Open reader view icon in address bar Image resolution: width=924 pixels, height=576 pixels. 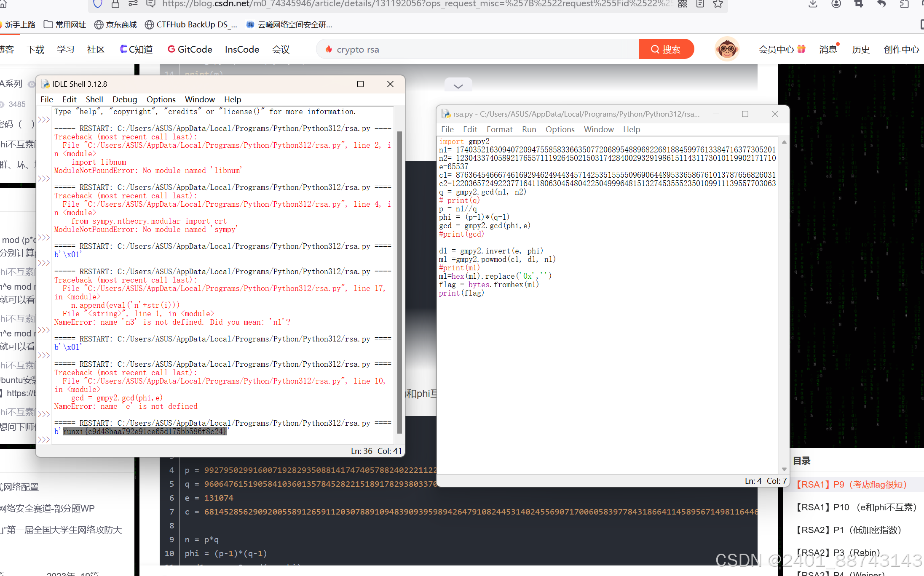[700, 4]
